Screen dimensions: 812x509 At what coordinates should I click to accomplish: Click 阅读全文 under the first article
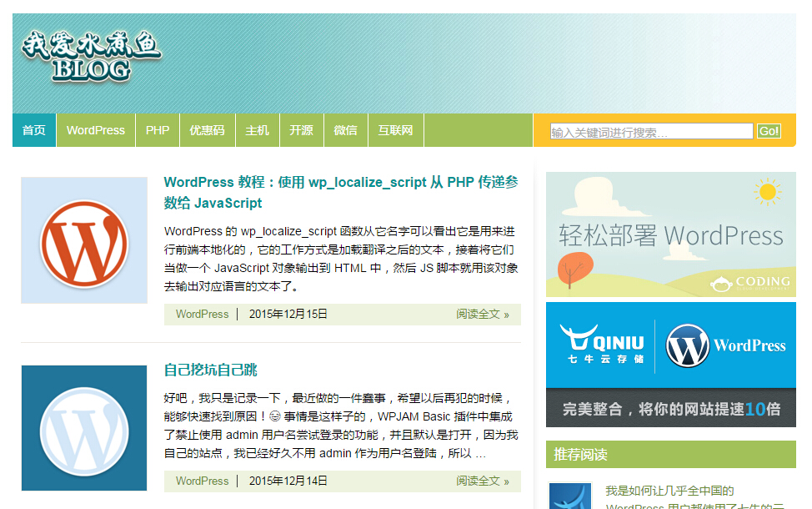pyautogui.click(x=482, y=314)
